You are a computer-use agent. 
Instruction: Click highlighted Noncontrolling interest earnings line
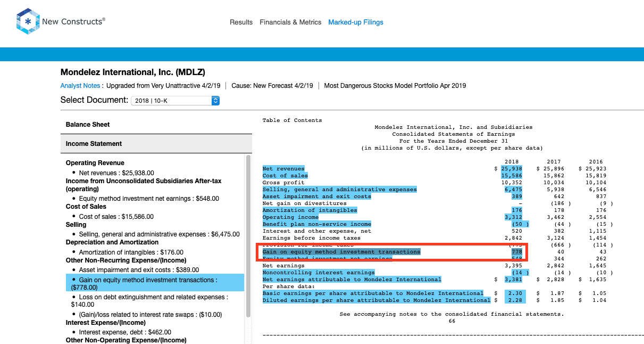click(x=319, y=273)
